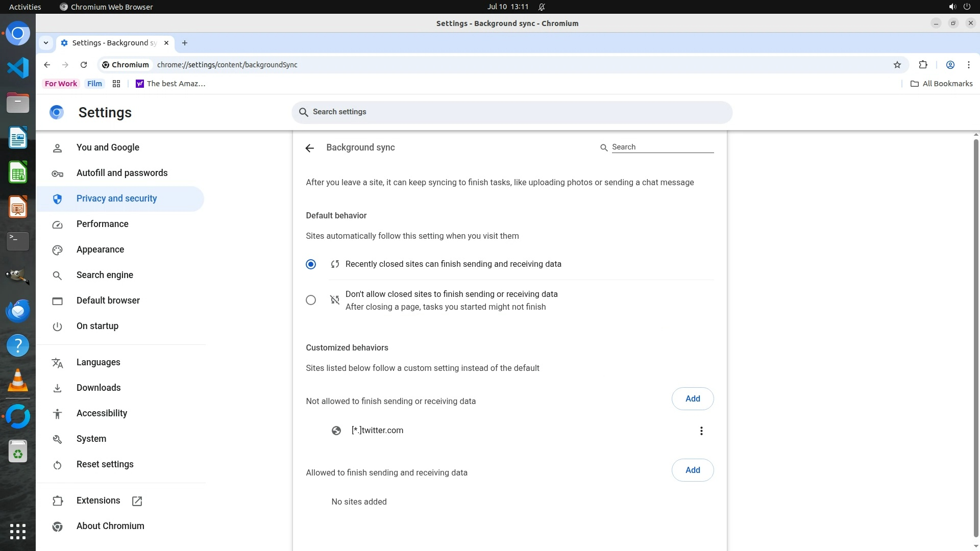Open the Extensions puzzle icon
The height and width of the screenshot is (551, 980).
(x=923, y=65)
